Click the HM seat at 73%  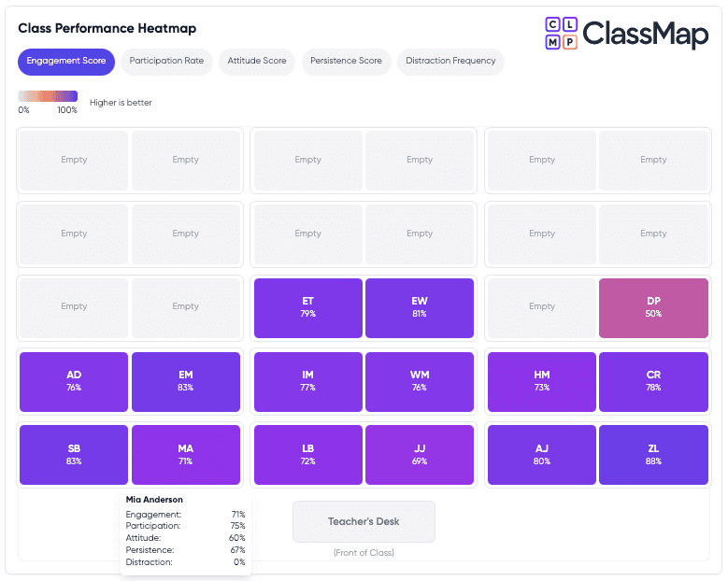(x=542, y=381)
